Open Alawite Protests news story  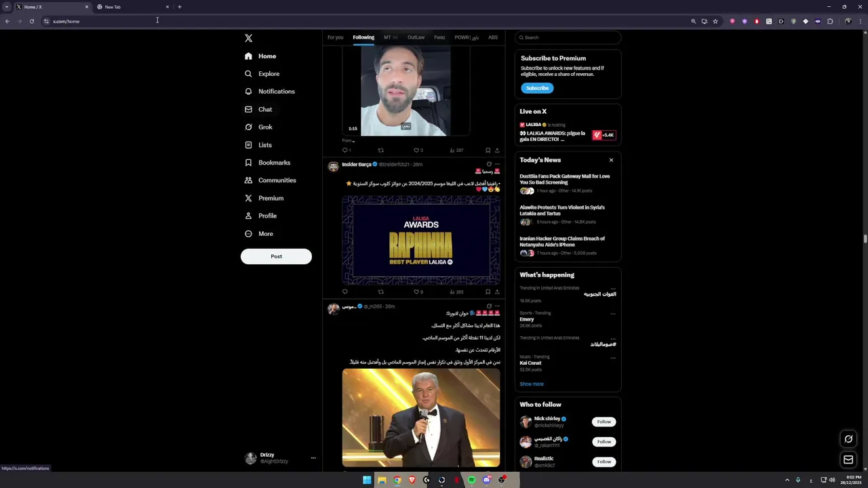pyautogui.click(x=568, y=216)
